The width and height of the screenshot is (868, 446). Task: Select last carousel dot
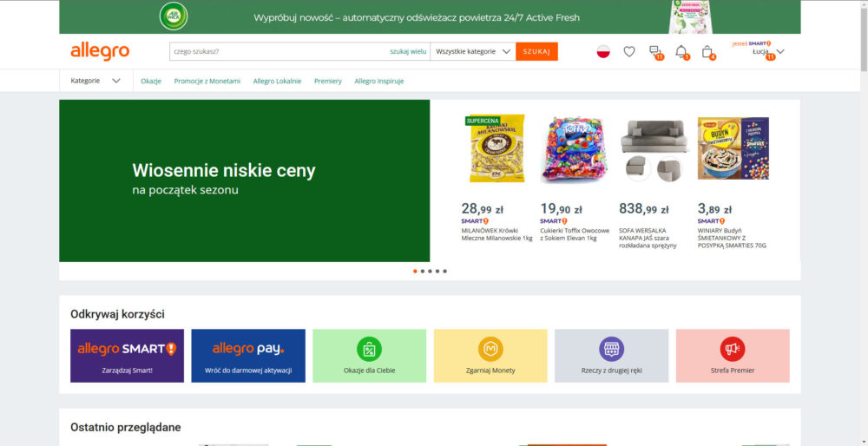444,271
